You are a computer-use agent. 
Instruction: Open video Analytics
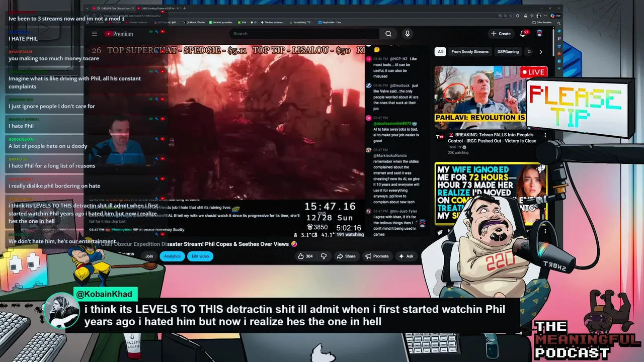tap(172, 256)
